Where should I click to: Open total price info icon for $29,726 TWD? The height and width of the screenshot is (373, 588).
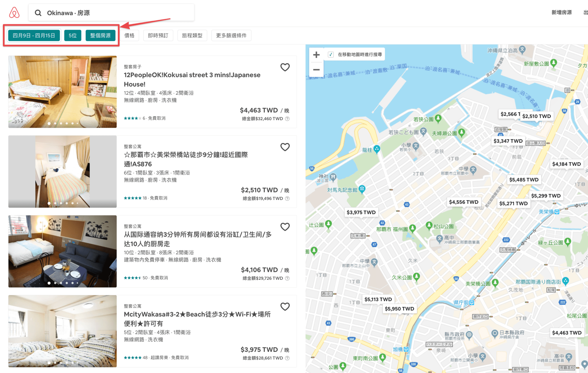287,278
